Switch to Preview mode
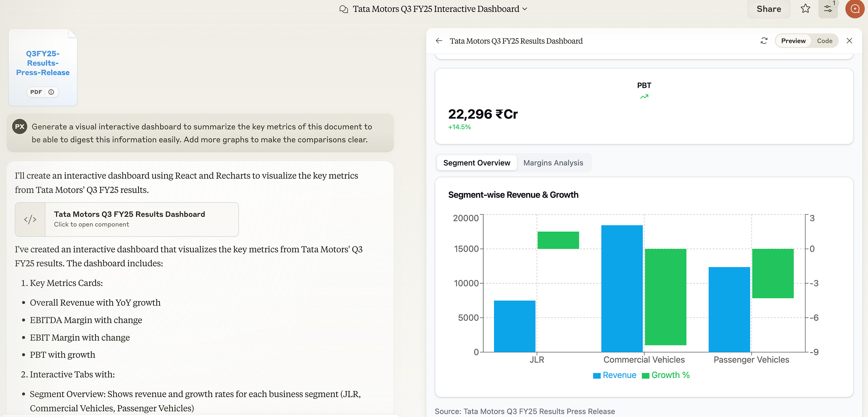868x417 pixels. 793,41
